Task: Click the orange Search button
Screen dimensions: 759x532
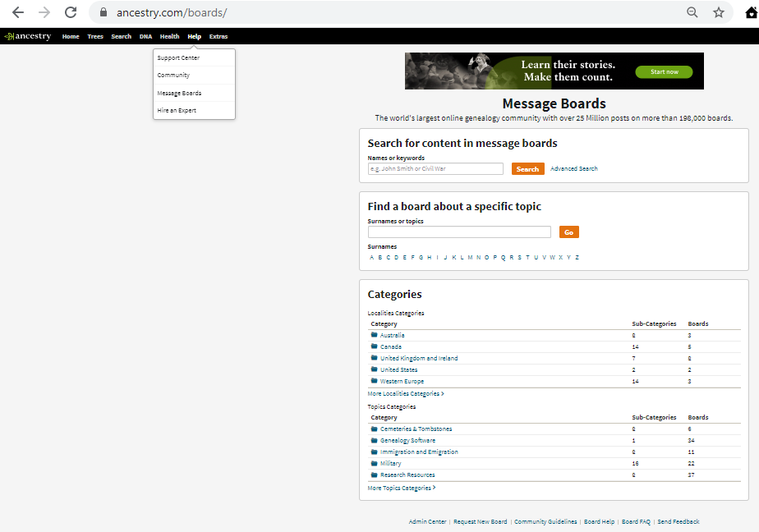Action: pos(527,169)
